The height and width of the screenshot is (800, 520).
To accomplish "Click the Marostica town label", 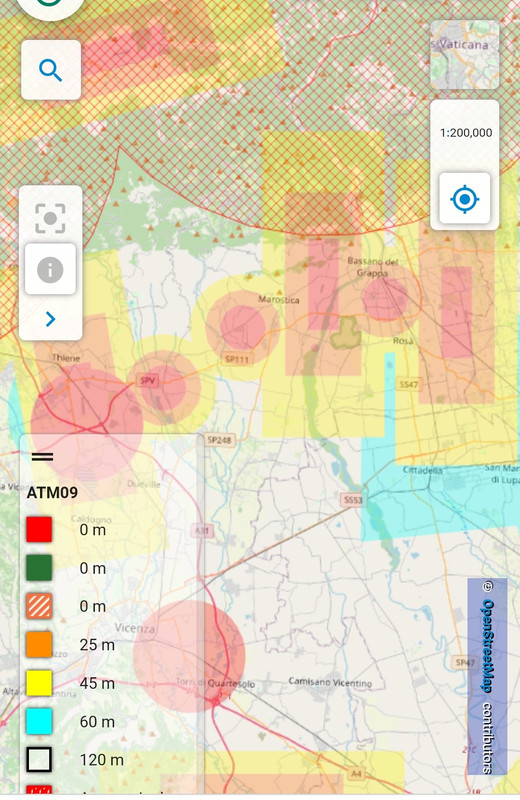I will [279, 299].
